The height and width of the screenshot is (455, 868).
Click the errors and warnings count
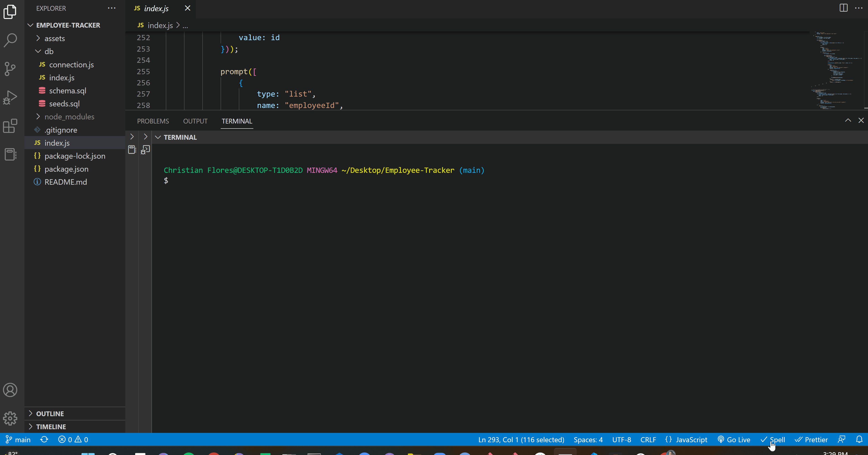point(73,439)
